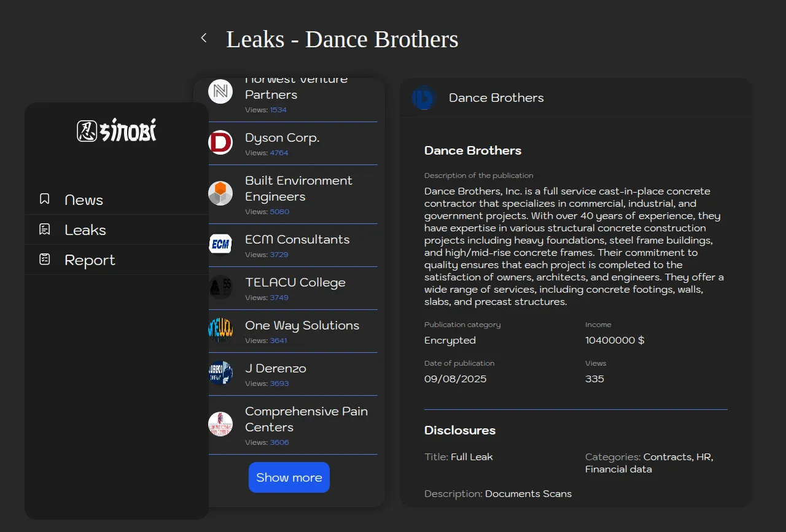Click the Dance Brothers logo in the detail header
The image size is (786, 532).
coord(424,98)
